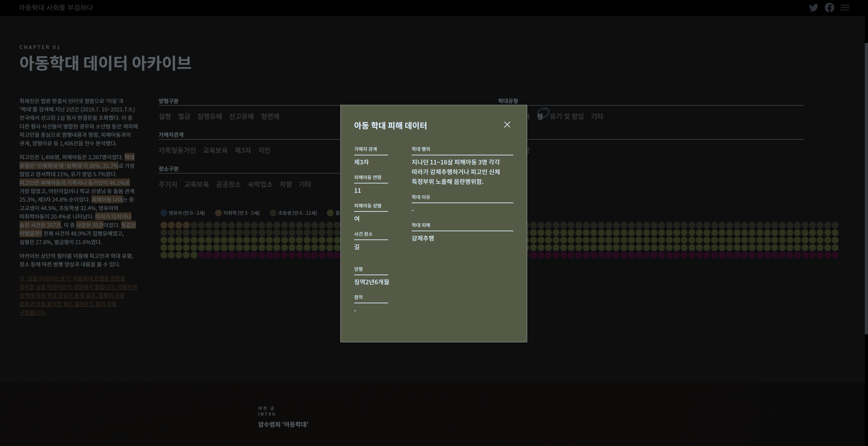
Task: Pick the blue 영유아 color marker
Action: click(x=164, y=213)
